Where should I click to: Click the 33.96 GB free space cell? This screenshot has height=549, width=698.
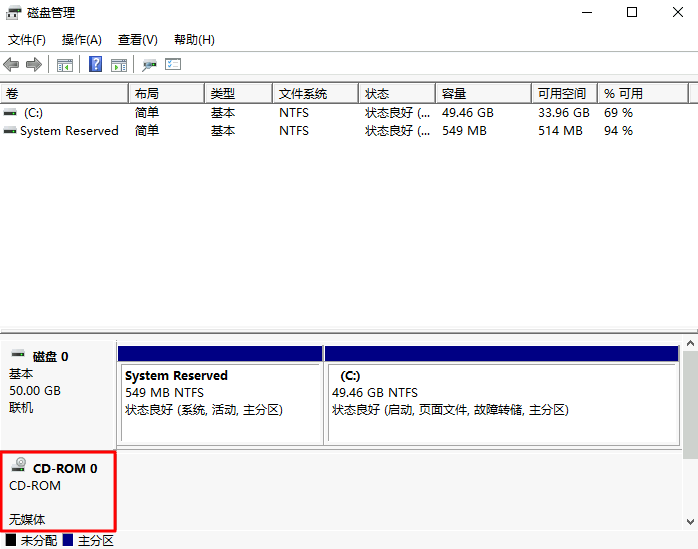[564, 113]
